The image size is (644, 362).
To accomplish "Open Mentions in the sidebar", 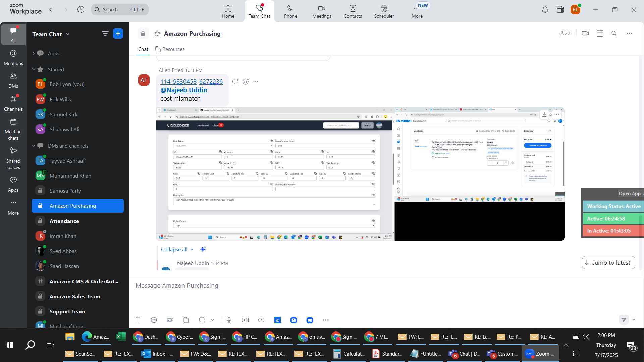I will pos(13,58).
